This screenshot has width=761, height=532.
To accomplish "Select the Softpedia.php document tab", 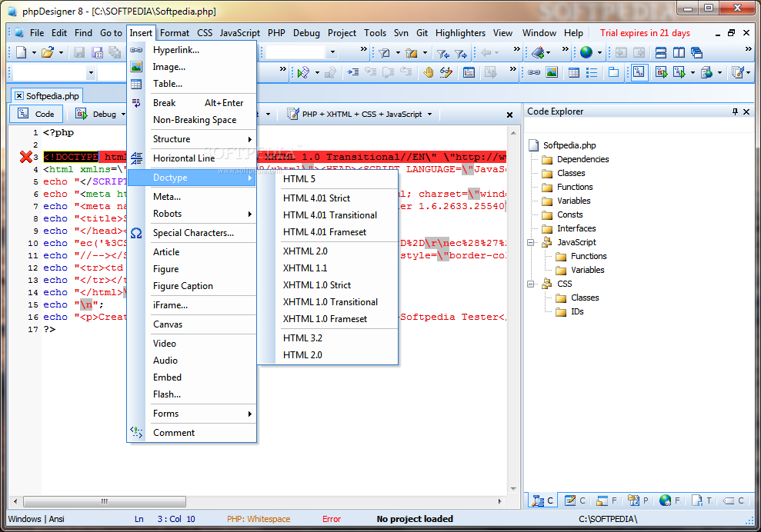I will (x=47, y=96).
